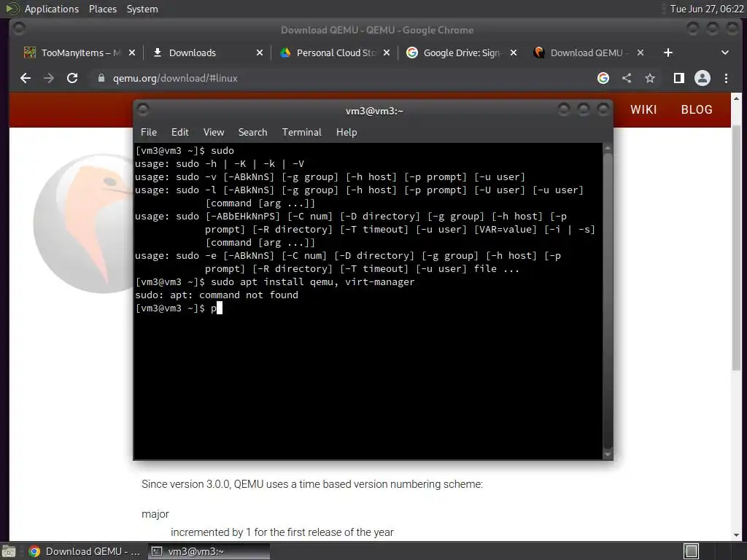Open Chrome profile avatar
Image resolution: width=747 pixels, height=560 pixels.
(703, 78)
